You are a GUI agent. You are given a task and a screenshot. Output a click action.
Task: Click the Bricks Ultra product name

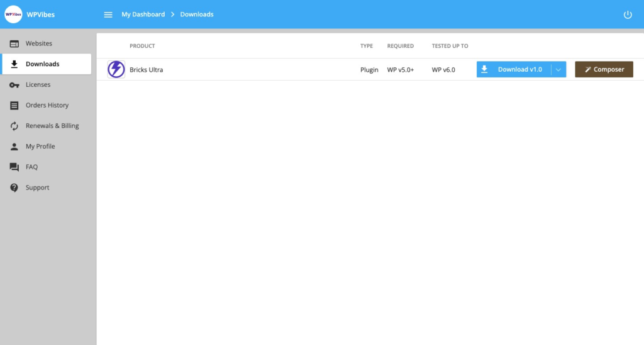[146, 70]
